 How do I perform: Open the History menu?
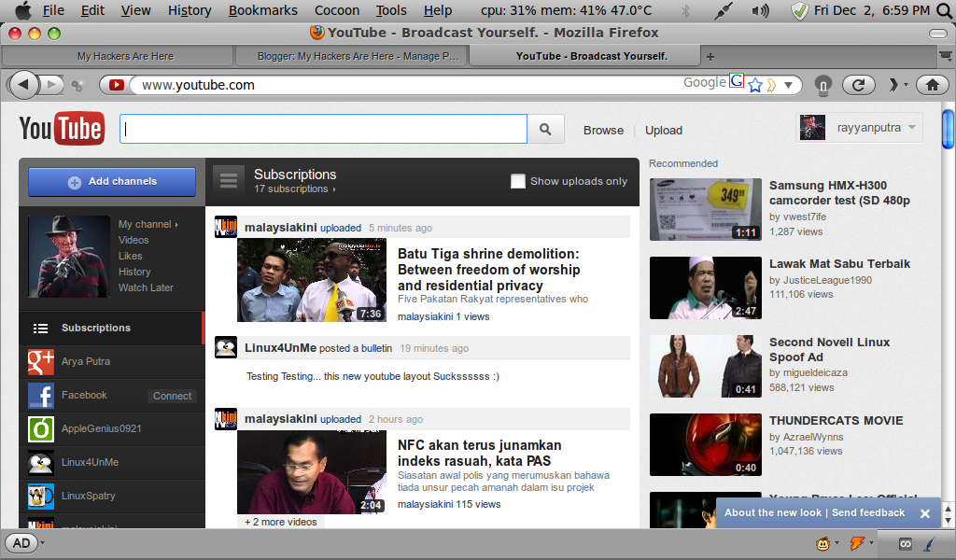(x=190, y=10)
